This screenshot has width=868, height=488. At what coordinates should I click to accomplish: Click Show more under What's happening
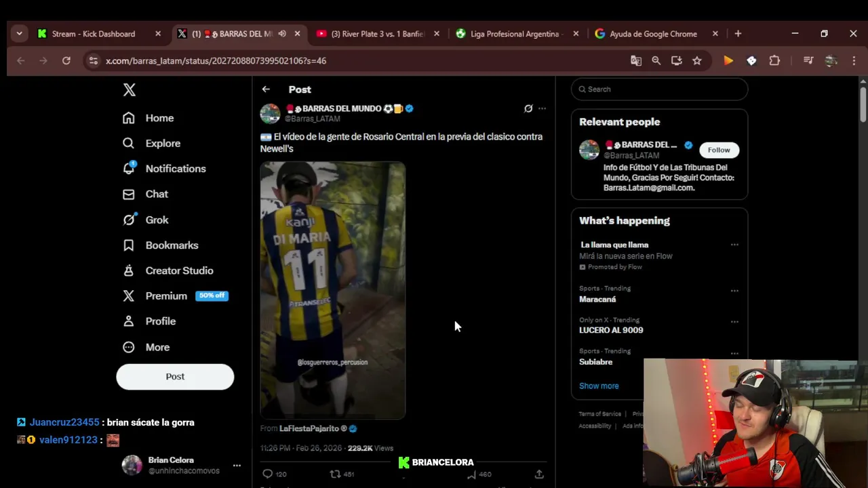599,386
